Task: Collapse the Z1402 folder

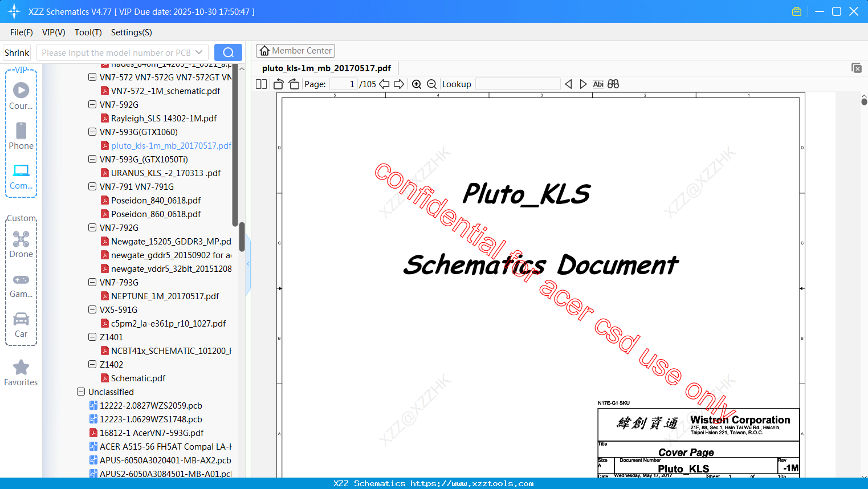Action: [x=92, y=364]
